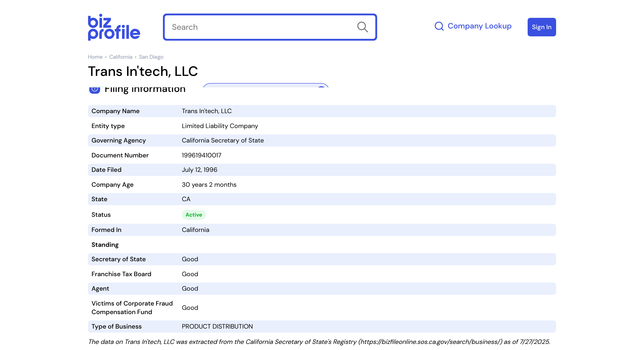The width and height of the screenshot is (644, 350).
Task: Click the Governing Agency label
Action: coord(118,140)
